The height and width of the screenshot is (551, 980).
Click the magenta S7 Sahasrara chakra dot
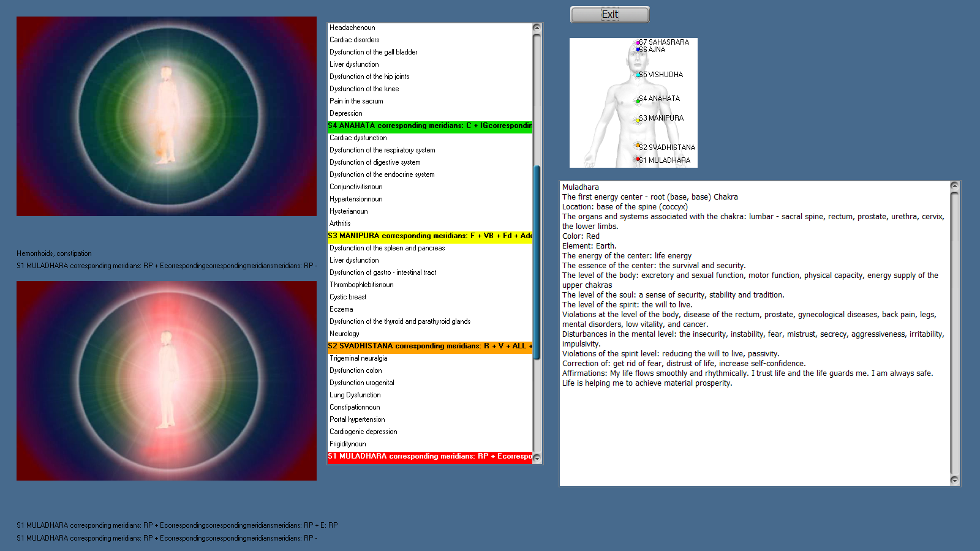638,43
